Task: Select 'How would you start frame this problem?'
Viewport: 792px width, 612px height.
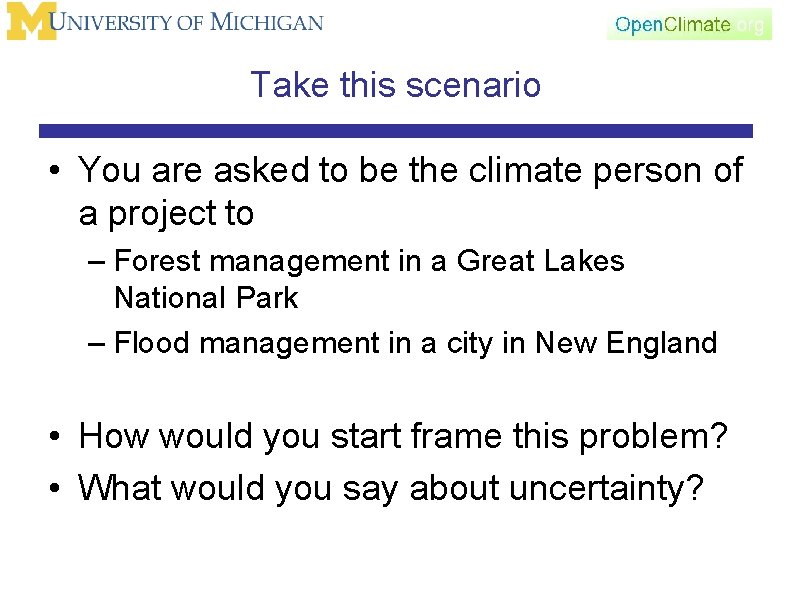Action: [403, 437]
